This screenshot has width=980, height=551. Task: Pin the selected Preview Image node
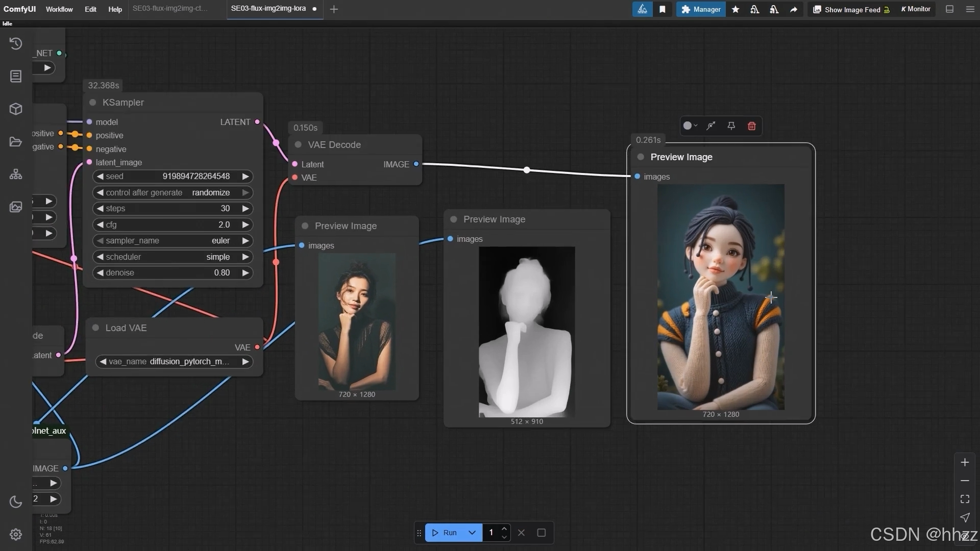(731, 126)
